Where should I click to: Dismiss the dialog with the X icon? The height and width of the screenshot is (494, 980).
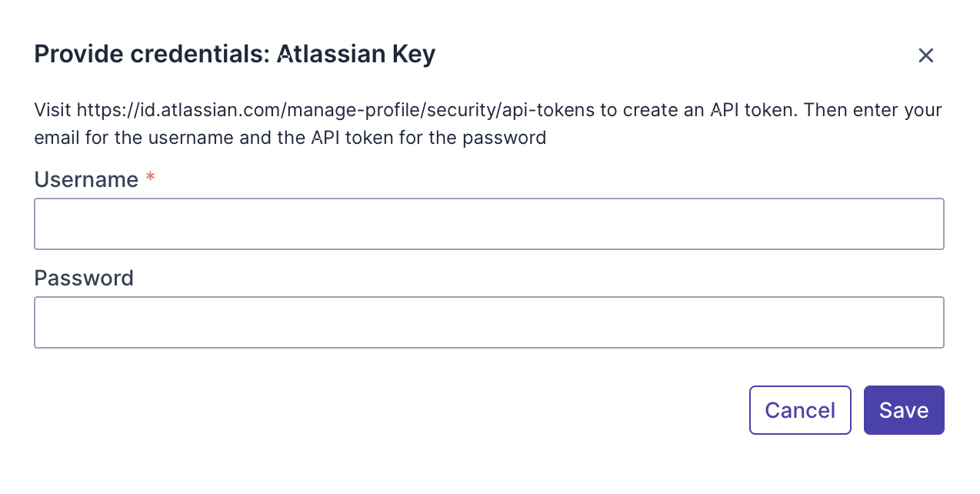pos(925,55)
